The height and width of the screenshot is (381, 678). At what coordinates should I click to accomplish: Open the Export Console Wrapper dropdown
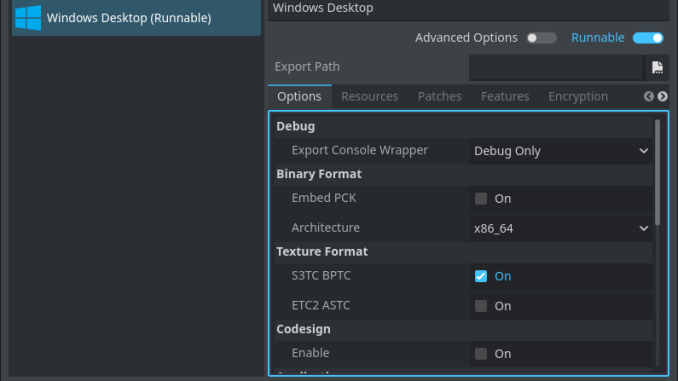coord(560,151)
